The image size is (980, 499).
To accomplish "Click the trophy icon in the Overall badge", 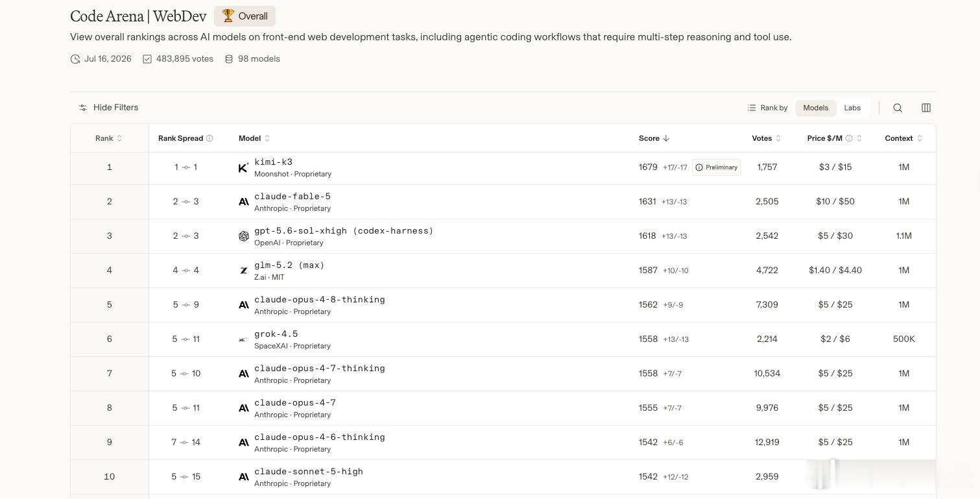I will (x=228, y=16).
